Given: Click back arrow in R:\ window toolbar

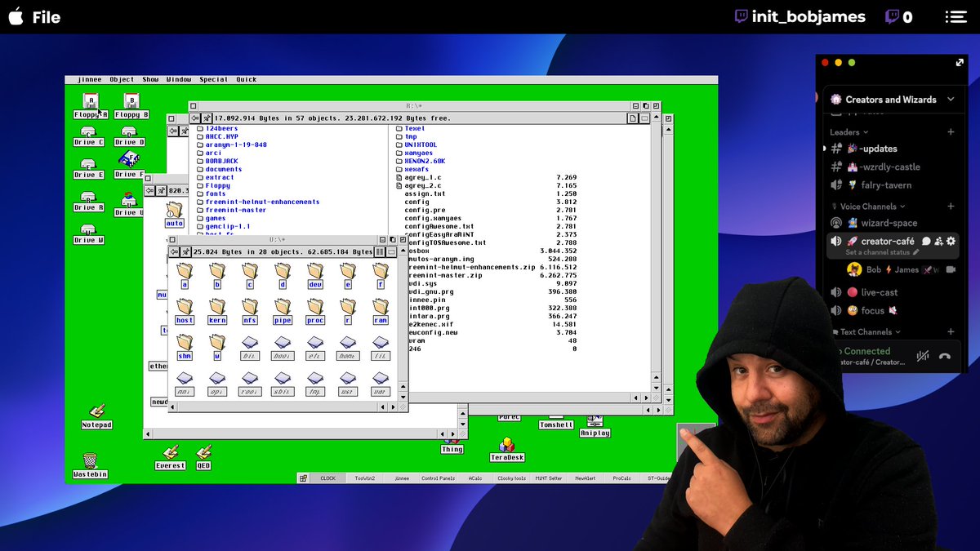Looking at the screenshot, I should 196,118.
